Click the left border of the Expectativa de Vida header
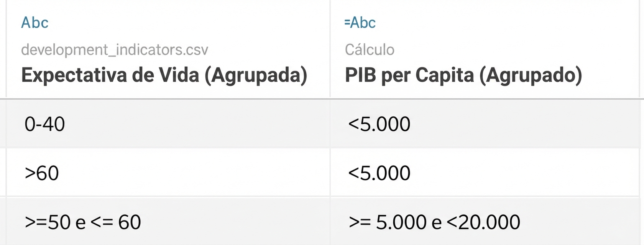 click(6, 49)
